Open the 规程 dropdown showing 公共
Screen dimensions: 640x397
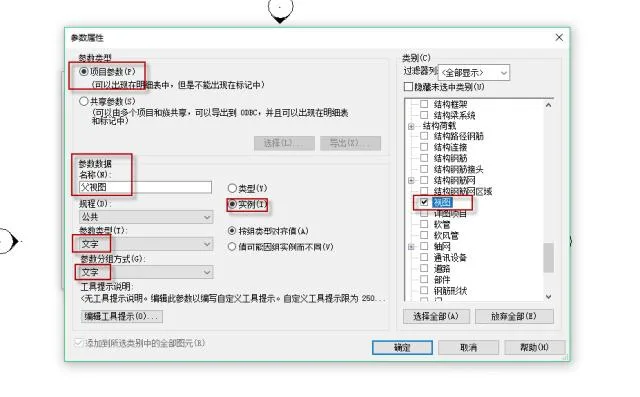[x=146, y=217]
